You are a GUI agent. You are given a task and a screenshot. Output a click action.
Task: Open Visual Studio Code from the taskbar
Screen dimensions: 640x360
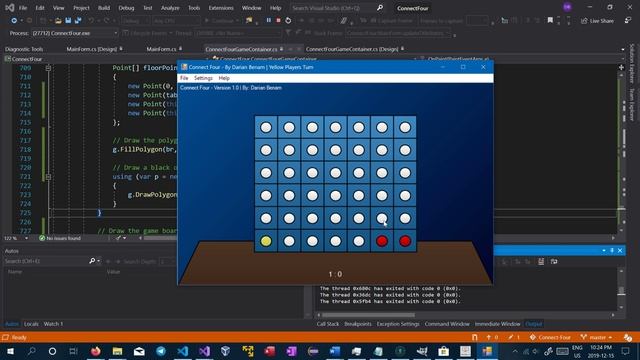coord(182,351)
